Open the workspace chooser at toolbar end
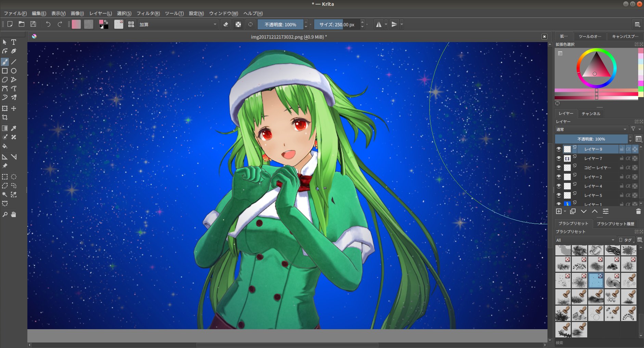The image size is (644, 348). [637, 24]
